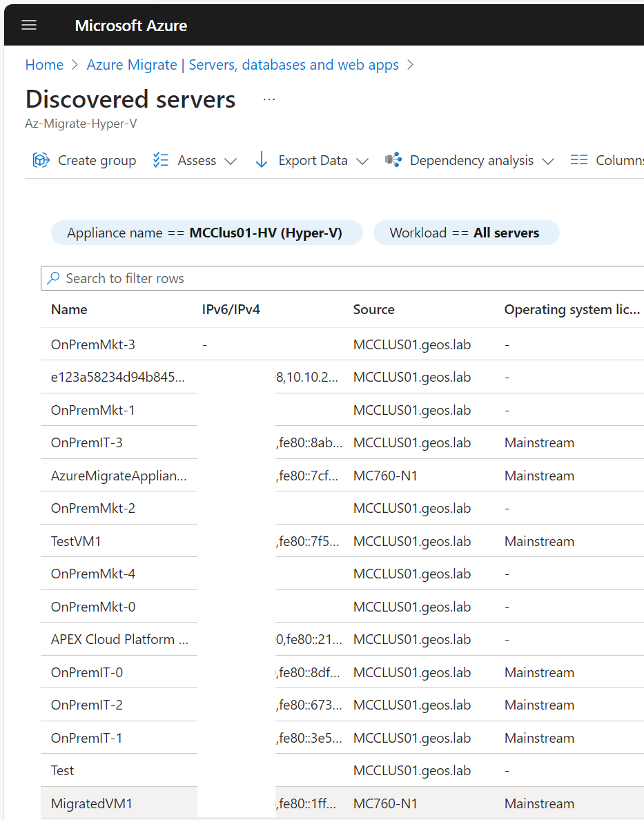Select the Dependency analysis icon
Image resolution: width=644 pixels, height=820 pixels.
393,159
